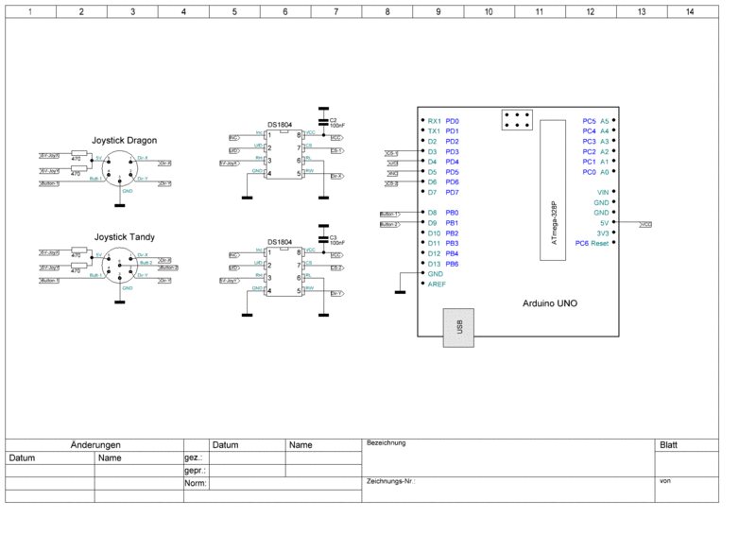Select the Dir-X output flag on upper DS1804
This screenshot has width=756, height=535.
337,176
